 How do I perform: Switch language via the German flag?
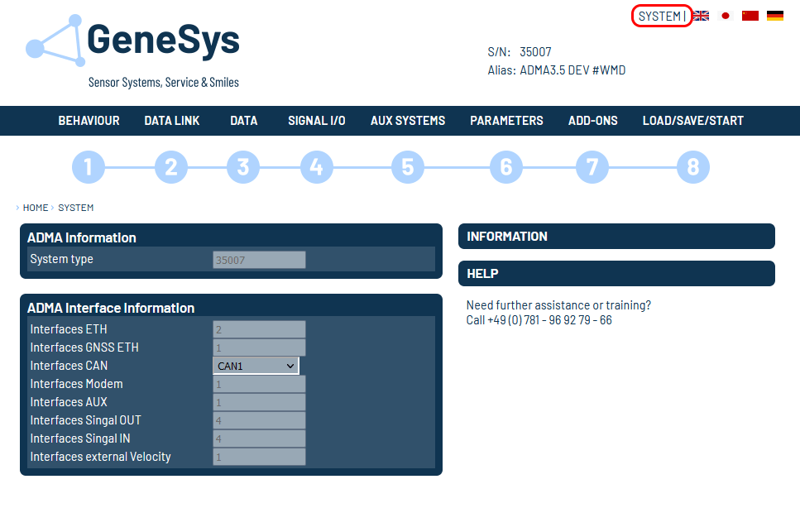click(775, 16)
